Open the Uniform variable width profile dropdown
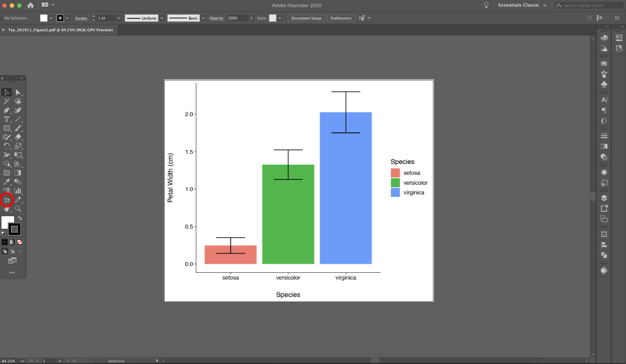Viewport: 626px width, 364px height. click(x=162, y=18)
